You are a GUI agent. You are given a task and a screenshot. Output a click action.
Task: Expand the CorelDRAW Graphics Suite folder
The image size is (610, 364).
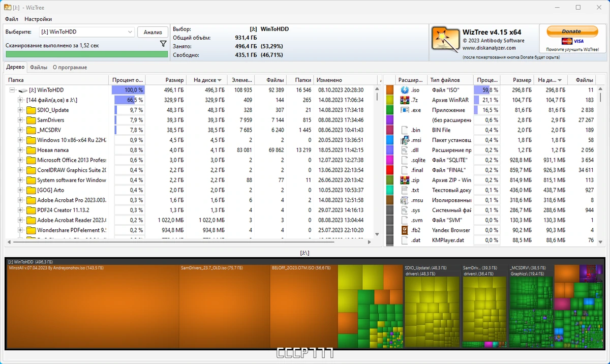coord(21,170)
